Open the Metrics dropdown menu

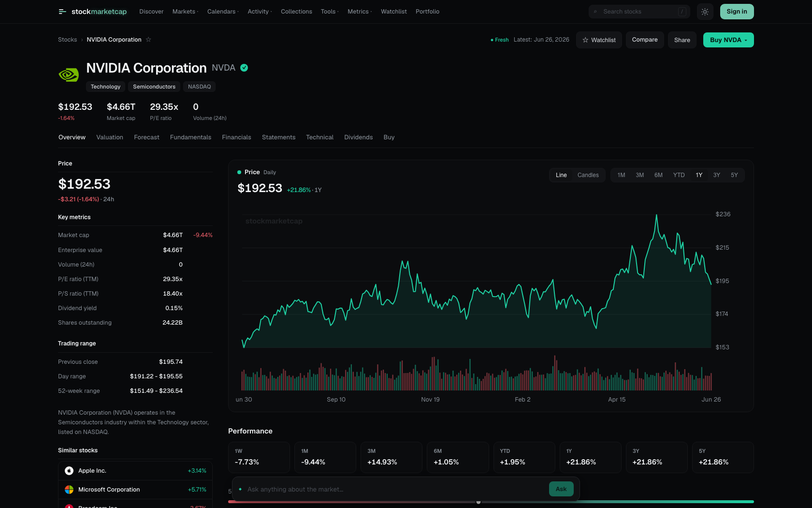coord(360,12)
